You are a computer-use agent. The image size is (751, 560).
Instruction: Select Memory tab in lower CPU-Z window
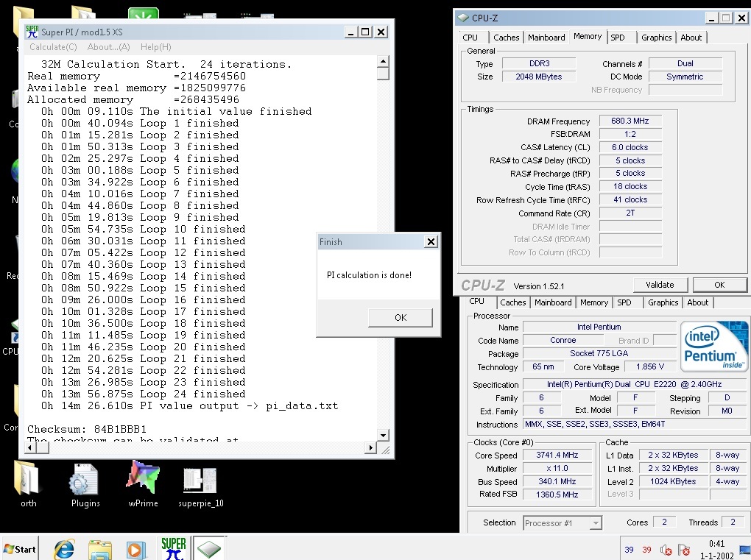point(594,302)
